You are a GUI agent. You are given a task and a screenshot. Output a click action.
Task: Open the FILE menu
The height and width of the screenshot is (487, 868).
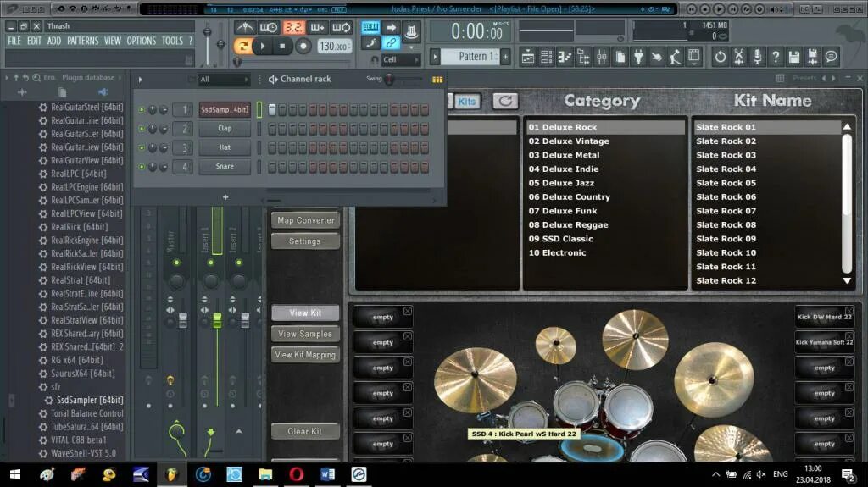click(x=14, y=41)
